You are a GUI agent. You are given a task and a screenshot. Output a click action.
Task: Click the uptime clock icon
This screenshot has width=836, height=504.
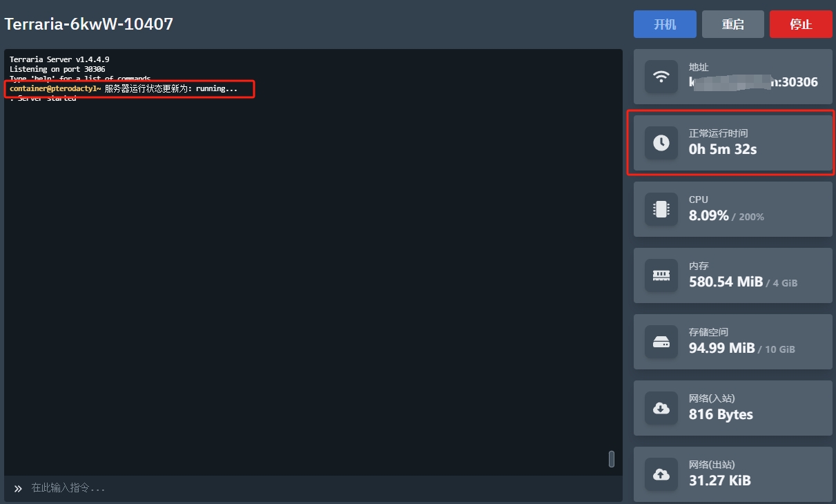tap(661, 143)
